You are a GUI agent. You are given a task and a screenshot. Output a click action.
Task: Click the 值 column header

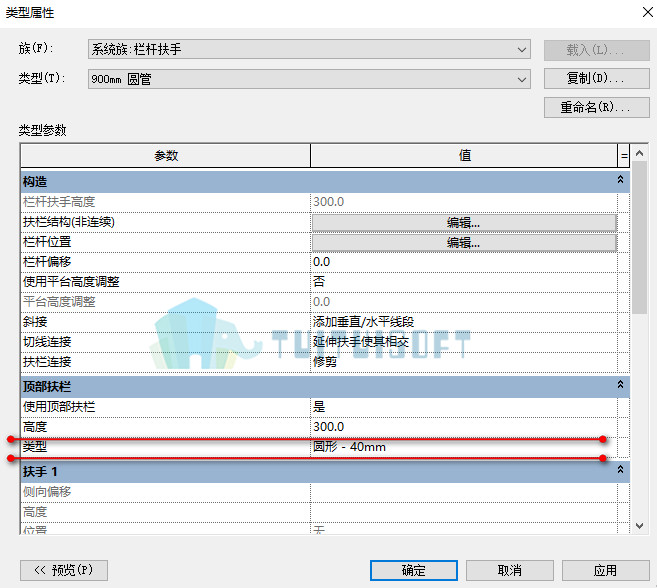coord(464,155)
